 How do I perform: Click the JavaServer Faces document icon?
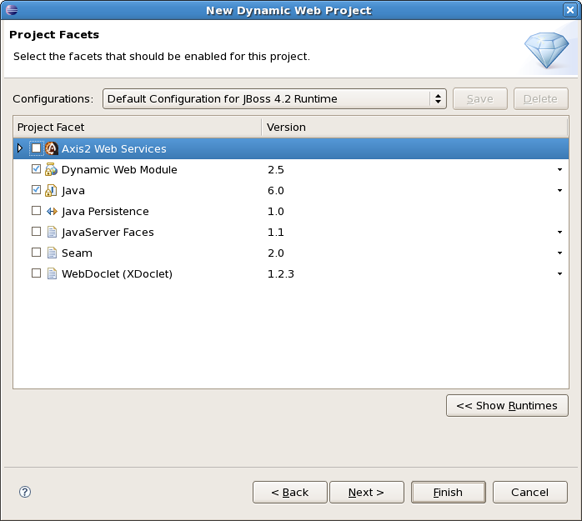point(52,232)
